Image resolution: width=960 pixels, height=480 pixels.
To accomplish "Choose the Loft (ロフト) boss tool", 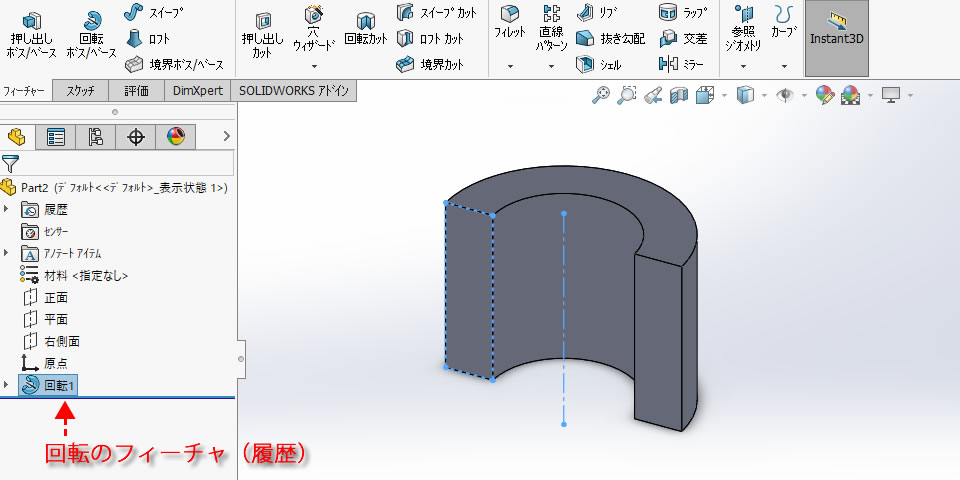I will pyautogui.click(x=147, y=39).
